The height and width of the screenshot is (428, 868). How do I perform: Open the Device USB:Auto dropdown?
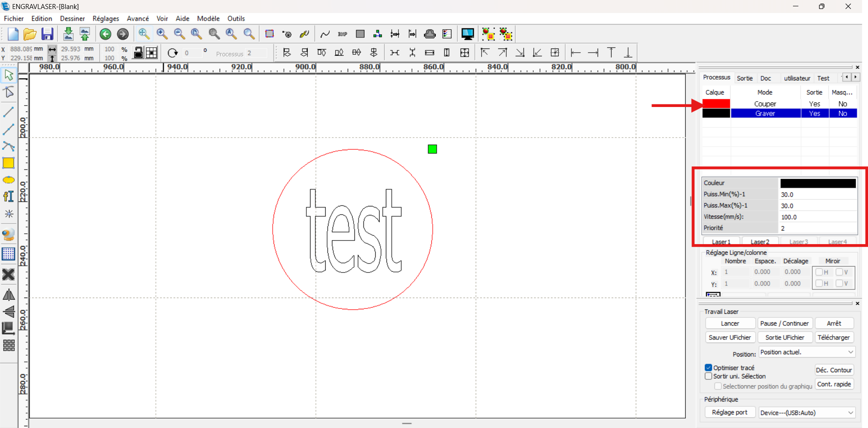(807, 413)
